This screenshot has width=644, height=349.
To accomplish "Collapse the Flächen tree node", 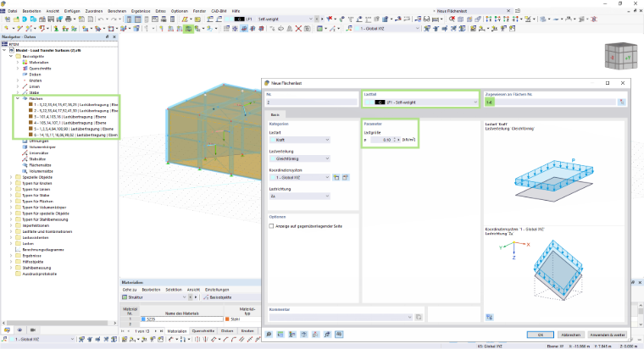I will [18, 98].
